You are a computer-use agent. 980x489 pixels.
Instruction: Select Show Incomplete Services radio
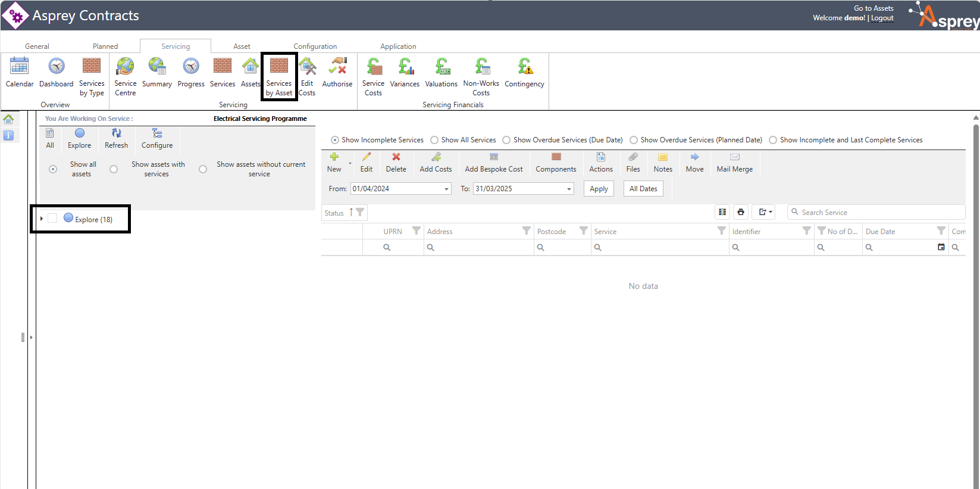335,140
